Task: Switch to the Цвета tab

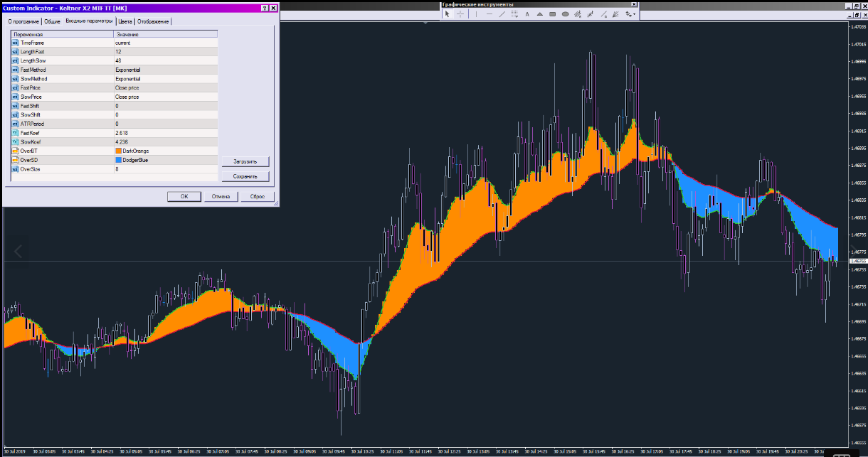Action: [125, 21]
